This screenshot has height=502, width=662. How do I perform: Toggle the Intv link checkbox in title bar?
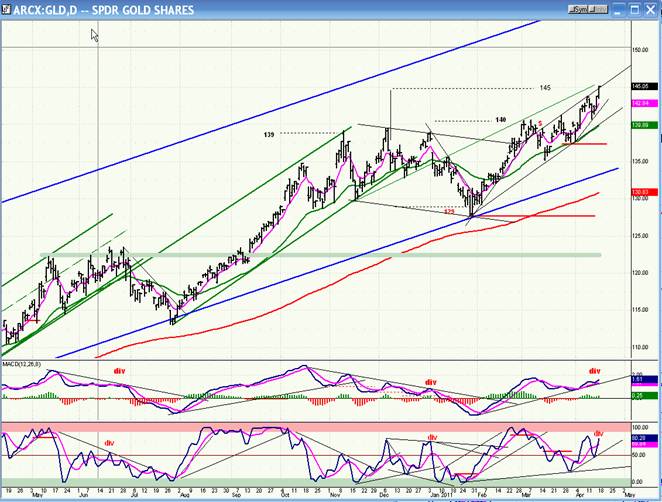[598, 9]
